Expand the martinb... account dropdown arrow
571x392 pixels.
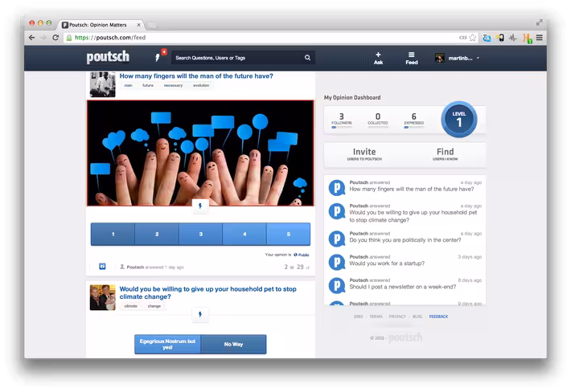coord(478,58)
